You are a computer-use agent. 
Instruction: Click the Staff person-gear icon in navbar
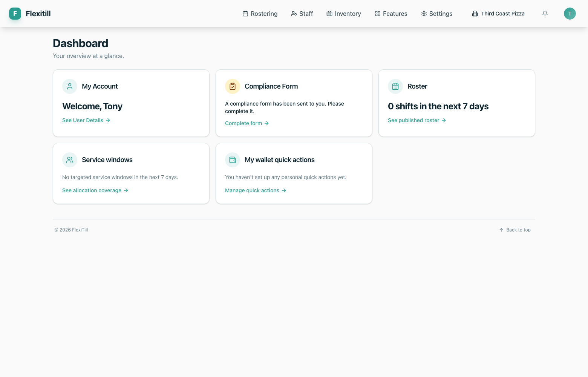click(294, 14)
